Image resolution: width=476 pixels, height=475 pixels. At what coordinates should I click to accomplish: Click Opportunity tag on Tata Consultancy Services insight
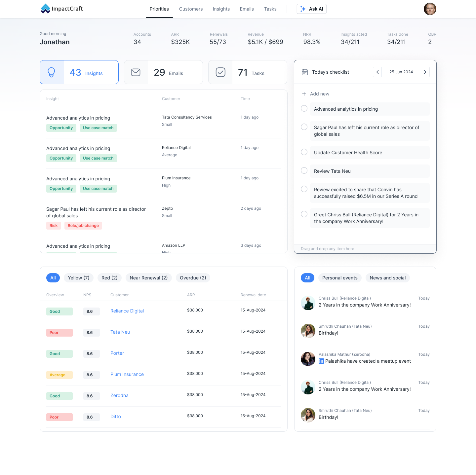(61, 128)
